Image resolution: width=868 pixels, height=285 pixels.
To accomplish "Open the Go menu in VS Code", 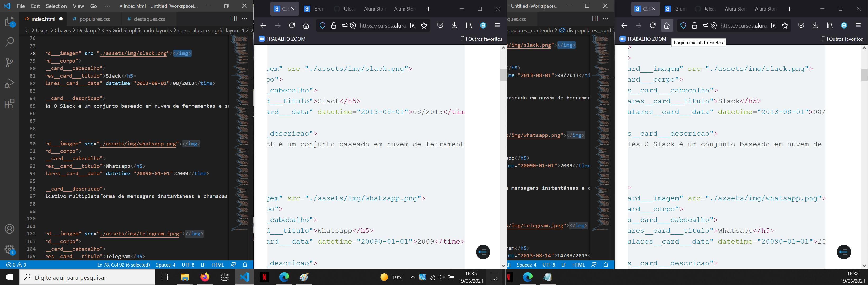I will [x=94, y=6].
